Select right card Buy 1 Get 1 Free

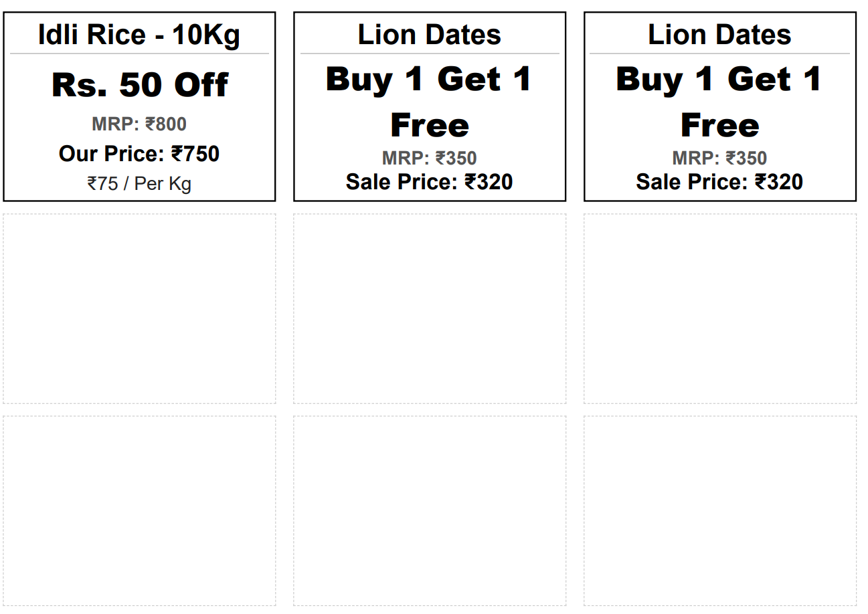719,102
